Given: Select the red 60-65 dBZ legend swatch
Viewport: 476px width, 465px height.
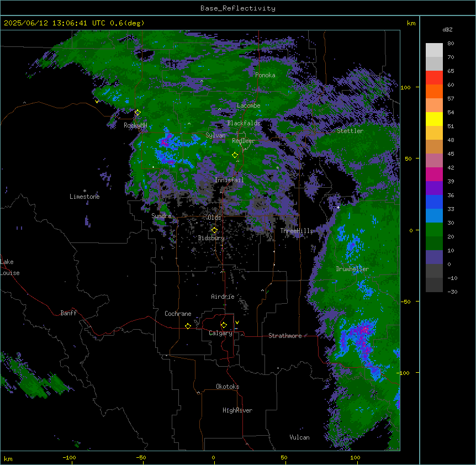Looking at the screenshot, I should click(434, 78).
